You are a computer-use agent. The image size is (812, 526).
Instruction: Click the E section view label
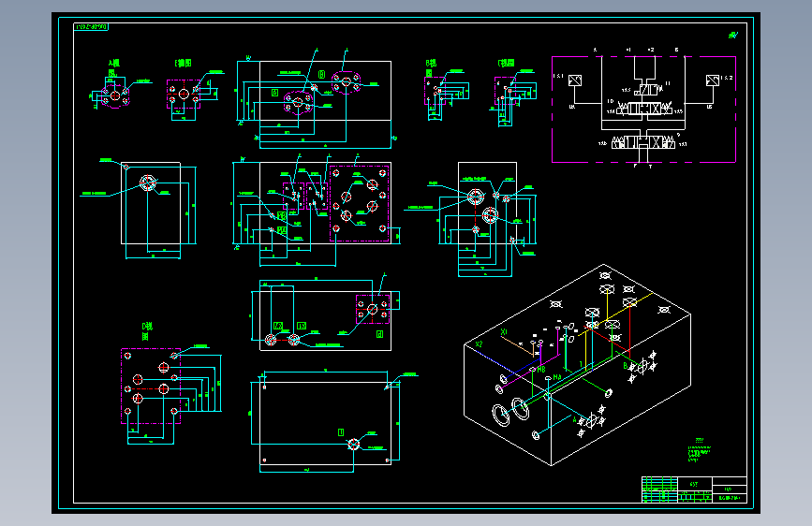tap(183, 63)
